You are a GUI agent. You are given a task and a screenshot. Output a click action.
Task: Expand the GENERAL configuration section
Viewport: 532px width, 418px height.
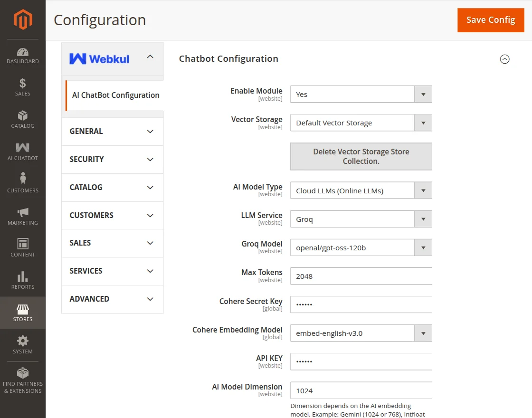tap(112, 131)
